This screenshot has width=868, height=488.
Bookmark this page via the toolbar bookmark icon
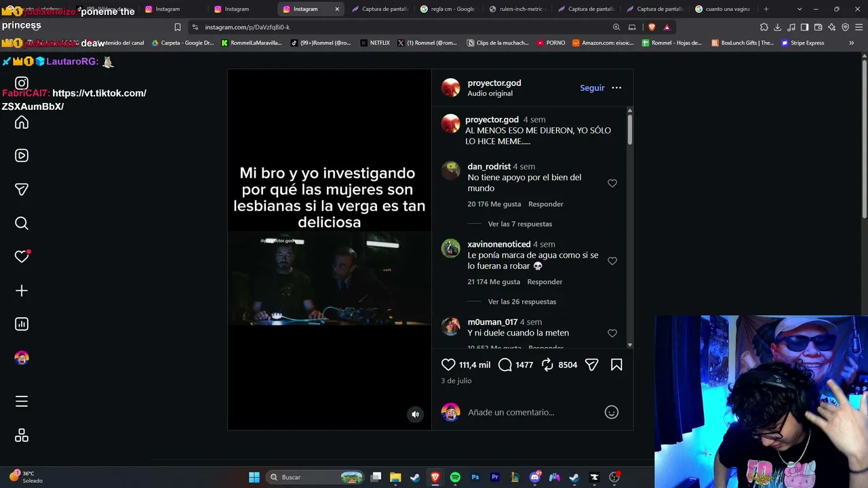pyautogui.click(x=178, y=27)
